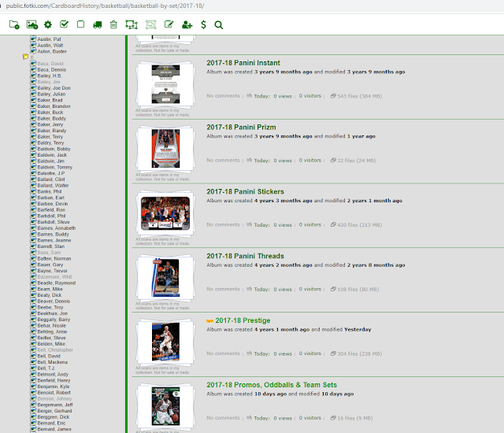This screenshot has width=504, height=433.
Task: Click the add user share icon
Action: coord(187,24)
